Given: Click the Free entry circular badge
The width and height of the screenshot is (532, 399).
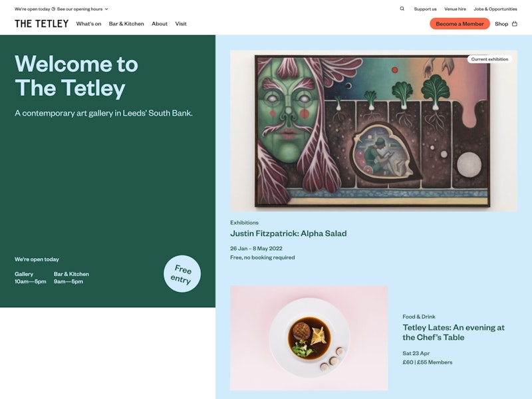Looking at the screenshot, I should point(182,274).
